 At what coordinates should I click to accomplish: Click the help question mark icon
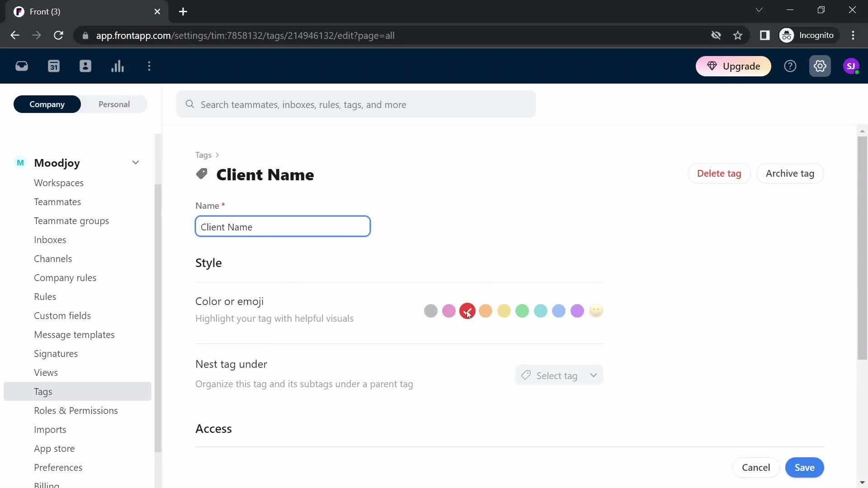pos(790,66)
